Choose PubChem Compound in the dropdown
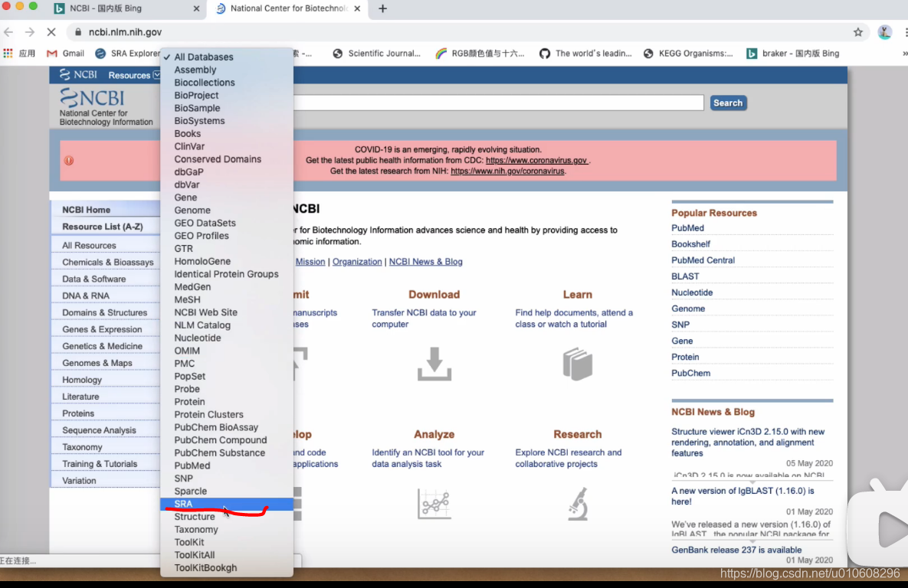This screenshot has width=908, height=588. [x=226, y=439]
